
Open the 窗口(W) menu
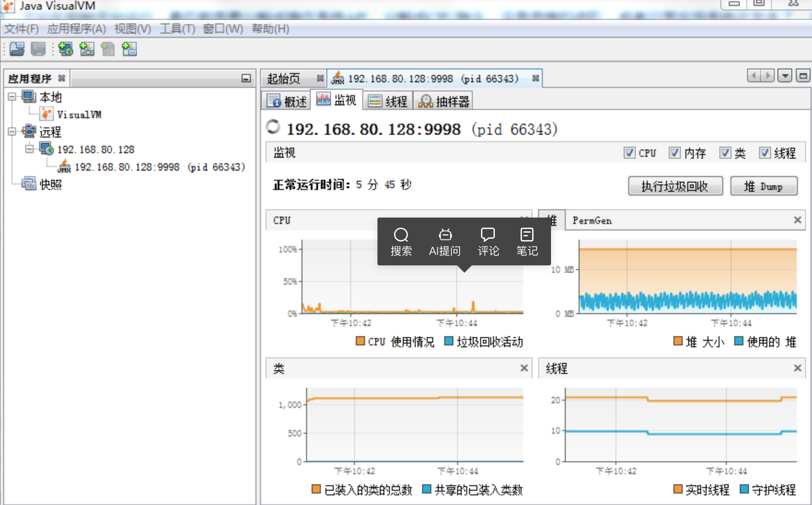coord(223,29)
